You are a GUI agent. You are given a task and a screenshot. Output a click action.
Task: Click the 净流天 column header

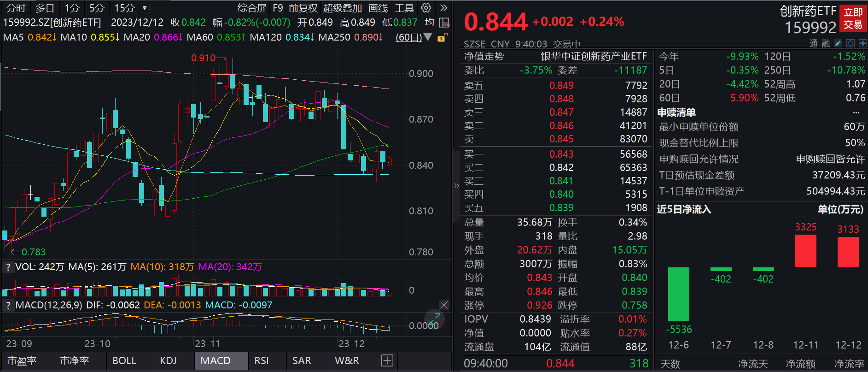pyautogui.click(x=753, y=364)
